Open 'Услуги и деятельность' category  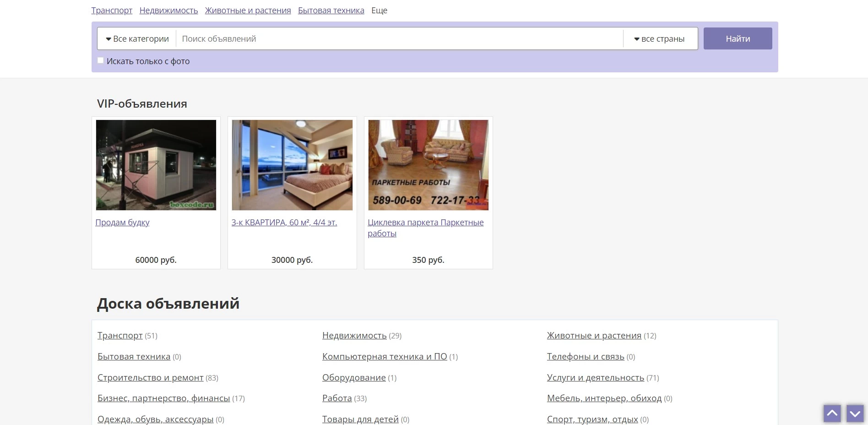595,378
